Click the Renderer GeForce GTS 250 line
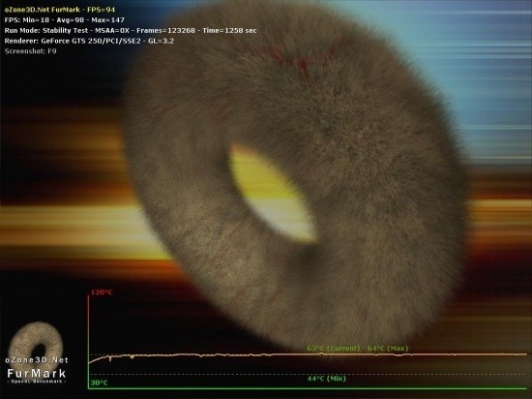The image size is (532, 399). coord(89,41)
